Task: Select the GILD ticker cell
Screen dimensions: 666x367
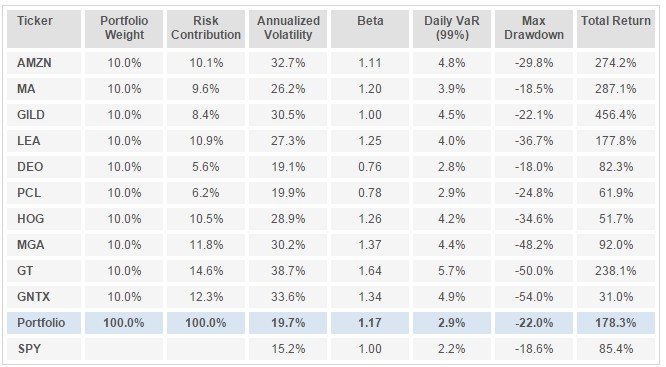Action: (x=44, y=115)
